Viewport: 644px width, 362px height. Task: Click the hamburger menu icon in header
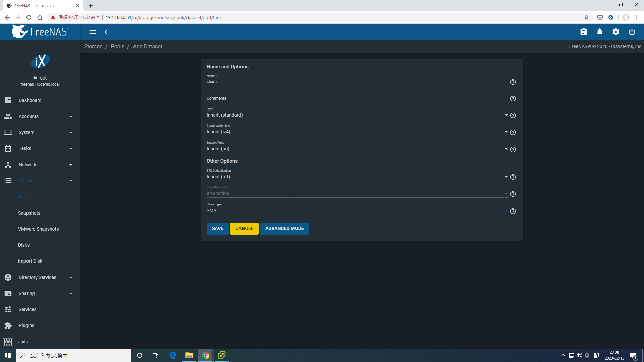[x=93, y=32]
